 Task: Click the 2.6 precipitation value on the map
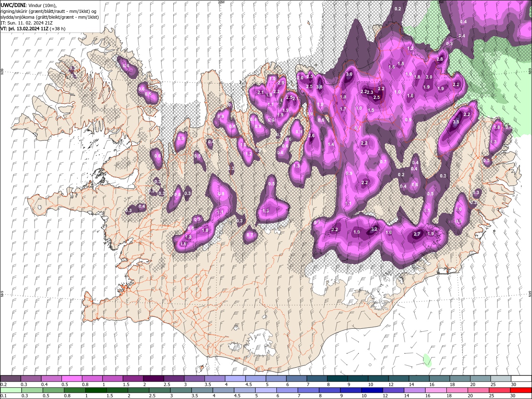tap(311, 136)
